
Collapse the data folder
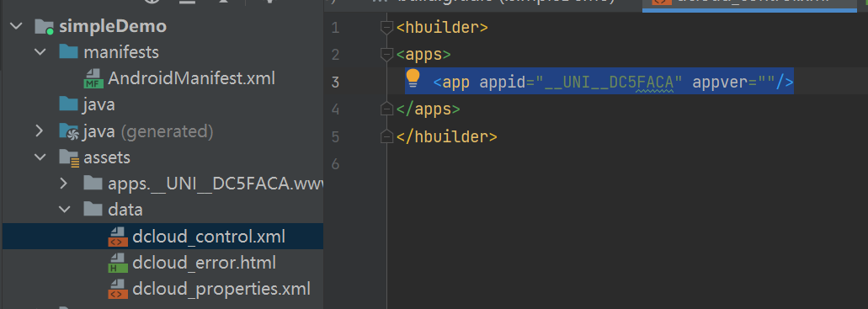point(65,210)
